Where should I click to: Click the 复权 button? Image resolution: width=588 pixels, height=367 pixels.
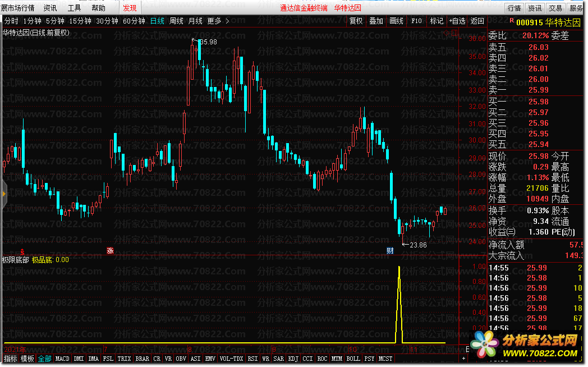(x=356, y=21)
